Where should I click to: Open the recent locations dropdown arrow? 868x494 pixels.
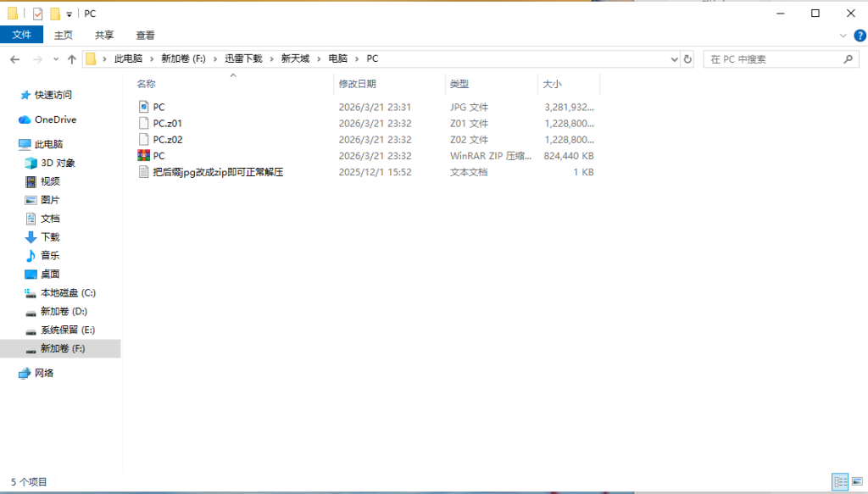pos(56,59)
